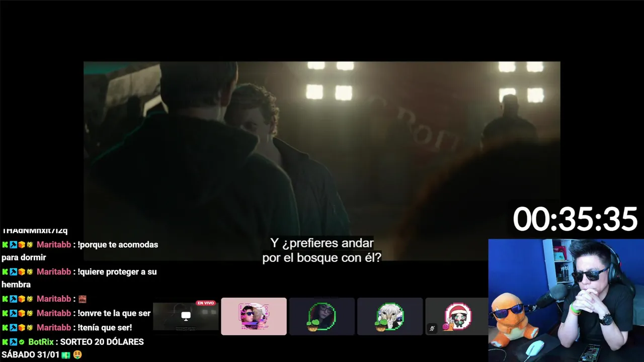Image resolution: width=644 pixels, height=362 pixels.
Task: Click Maritabb's name on 'onvre te la que ser' message
Action: point(54,313)
